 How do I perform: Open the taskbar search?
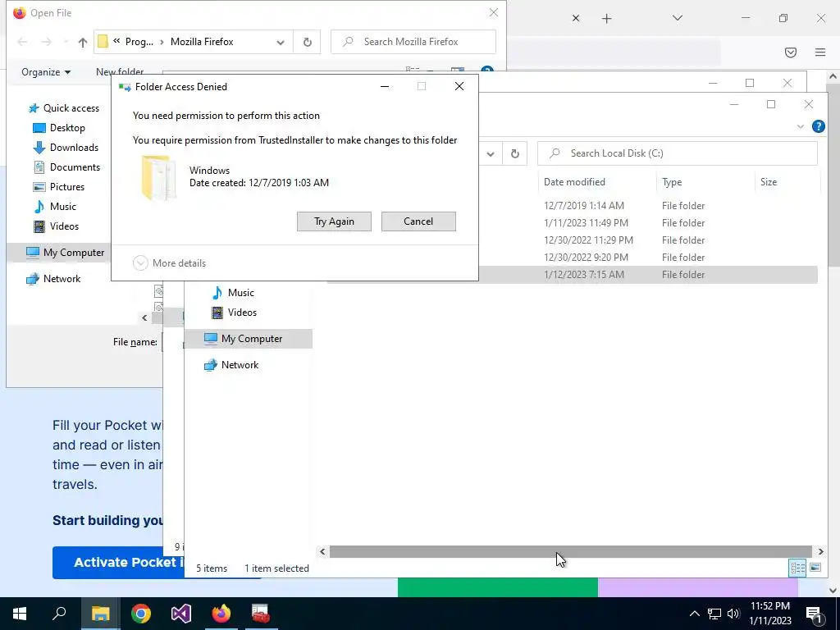pyautogui.click(x=59, y=614)
